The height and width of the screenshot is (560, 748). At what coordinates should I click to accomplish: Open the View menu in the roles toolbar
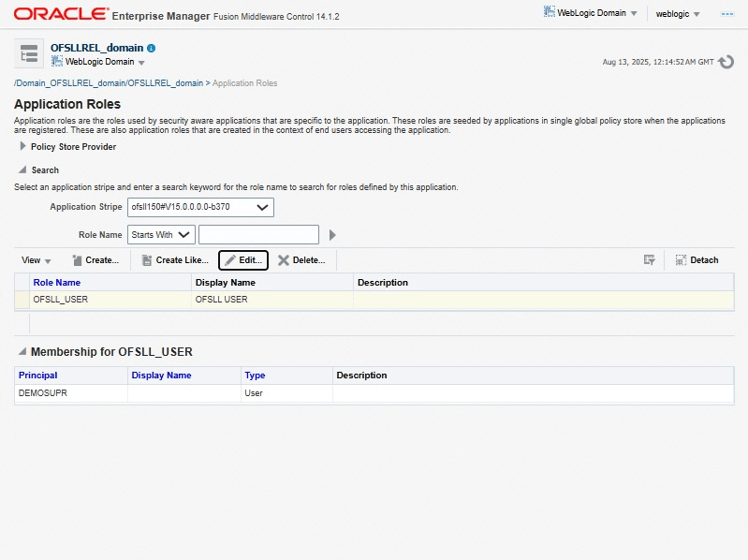pos(36,260)
